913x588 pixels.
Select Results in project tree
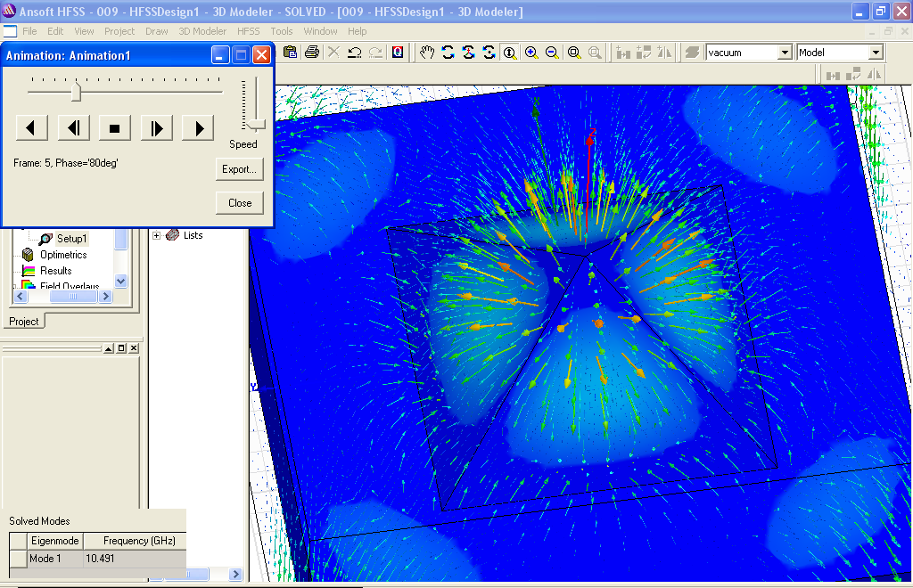tap(56, 271)
